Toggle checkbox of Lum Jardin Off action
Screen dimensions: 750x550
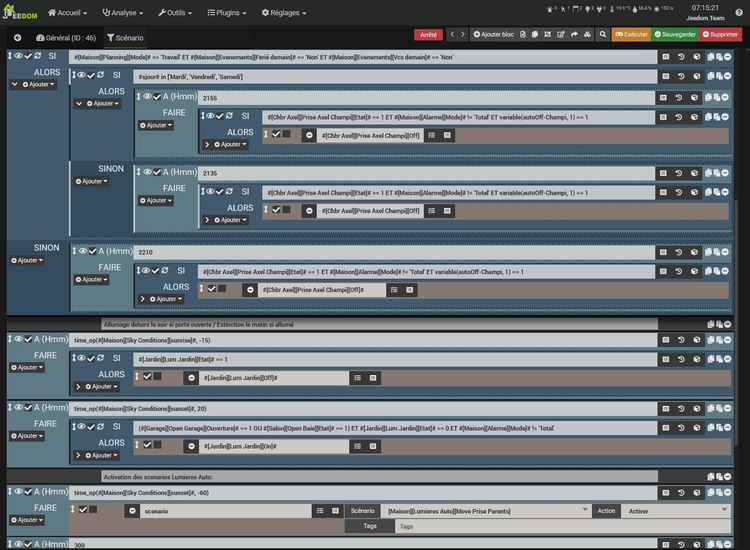click(147, 377)
